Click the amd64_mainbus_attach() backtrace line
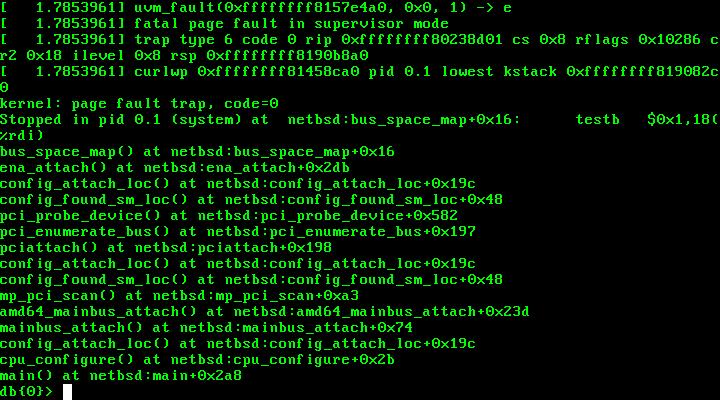The image size is (720, 400). 265,311
